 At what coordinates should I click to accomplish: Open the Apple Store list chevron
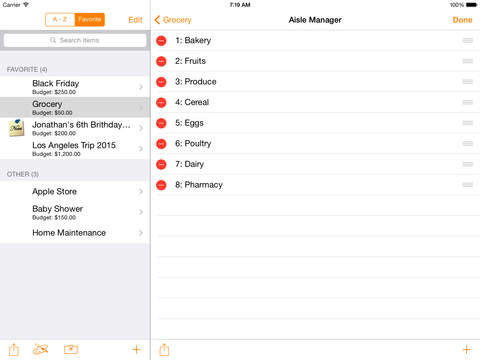pyautogui.click(x=141, y=192)
